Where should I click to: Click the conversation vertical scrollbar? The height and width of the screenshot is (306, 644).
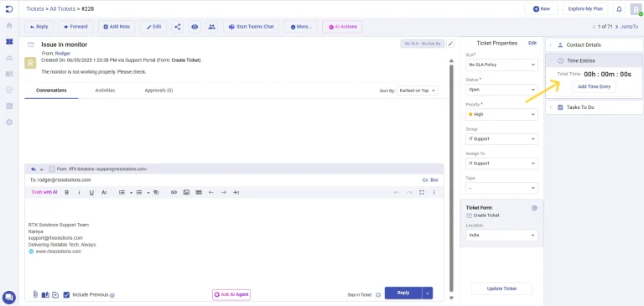tap(451, 179)
